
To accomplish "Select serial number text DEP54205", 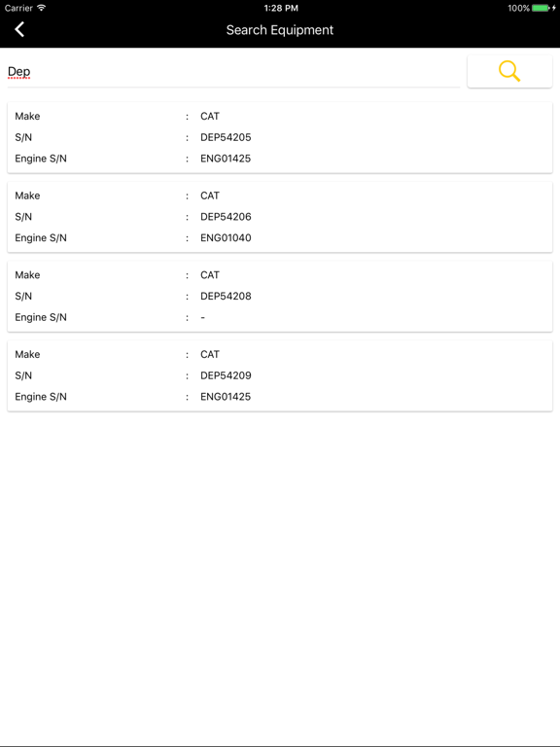I will [226, 137].
